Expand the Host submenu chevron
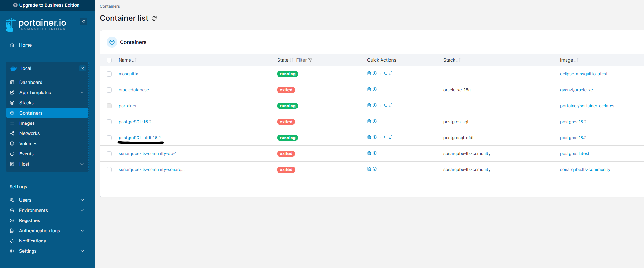This screenshot has width=644, height=268. (82, 164)
